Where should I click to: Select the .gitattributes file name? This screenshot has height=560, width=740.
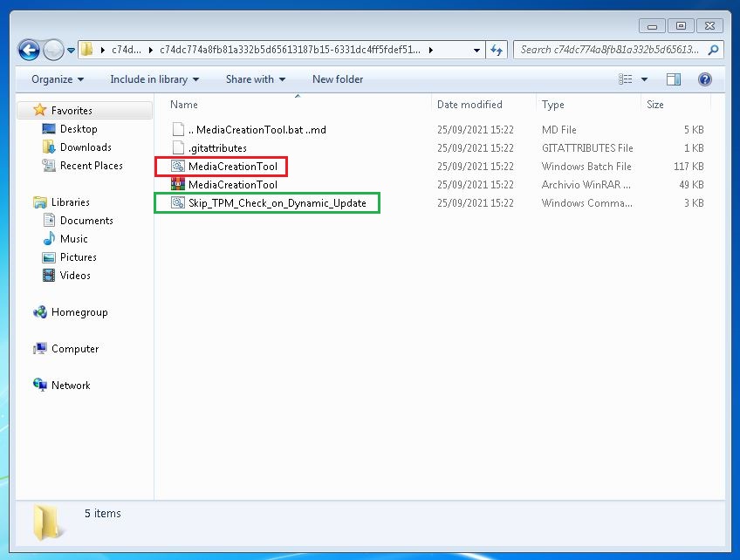[x=217, y=148]
